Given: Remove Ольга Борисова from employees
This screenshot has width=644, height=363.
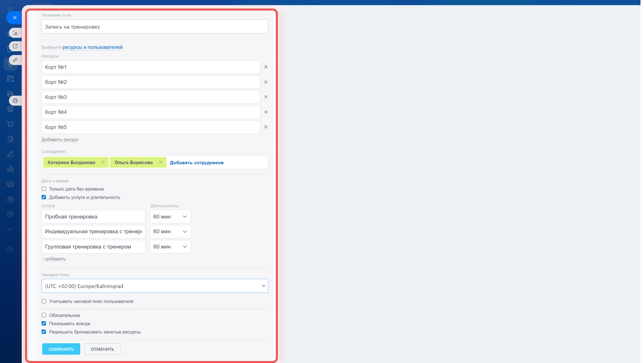Looking at the screenshot, I should coord(161,162).
